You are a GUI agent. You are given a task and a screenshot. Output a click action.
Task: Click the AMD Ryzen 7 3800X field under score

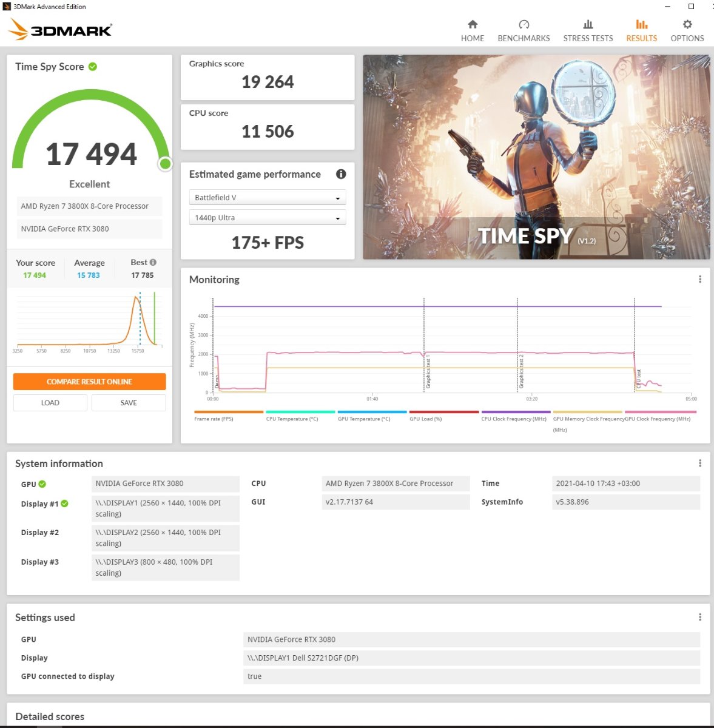pyautogui.click(x=89, y=206)
